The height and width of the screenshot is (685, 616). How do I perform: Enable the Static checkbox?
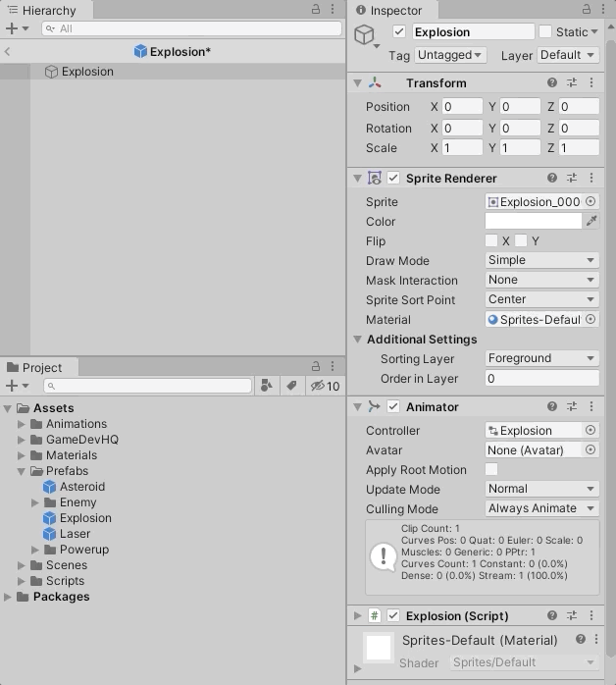pos(544,31)
